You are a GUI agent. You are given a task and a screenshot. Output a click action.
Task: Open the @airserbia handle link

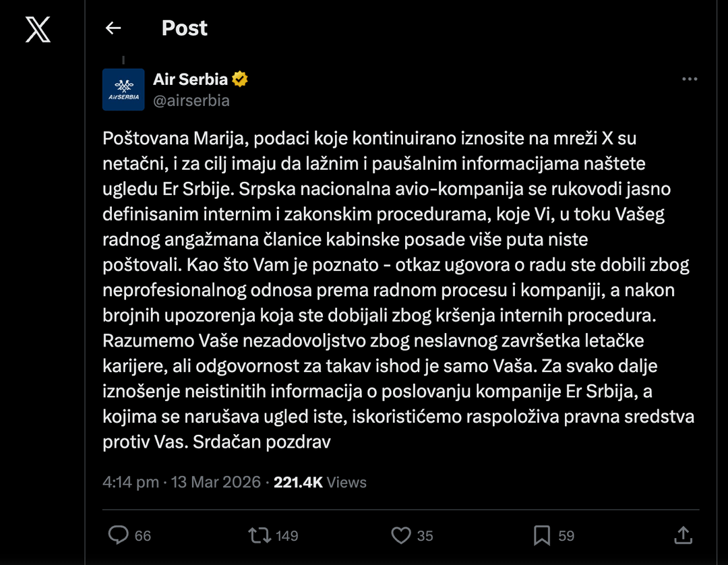[191, 101]
